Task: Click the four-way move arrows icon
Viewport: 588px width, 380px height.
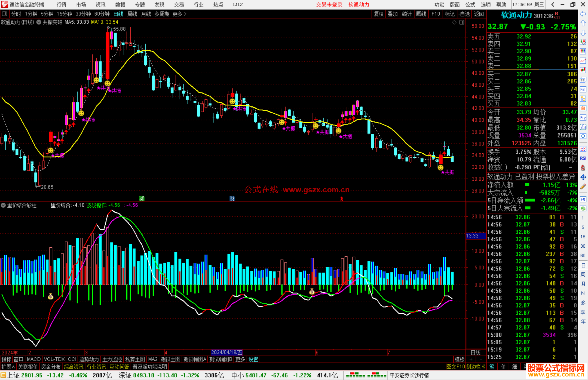Action: (583, 177)
